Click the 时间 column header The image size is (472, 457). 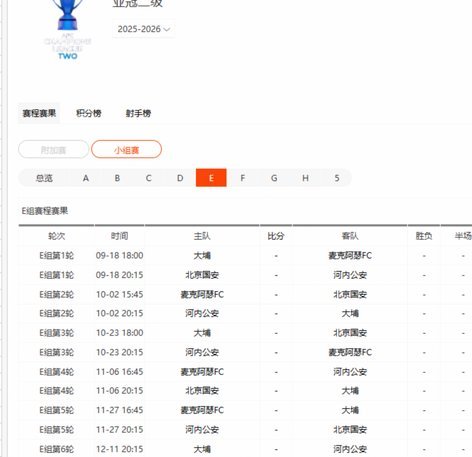tap(119, 236)
